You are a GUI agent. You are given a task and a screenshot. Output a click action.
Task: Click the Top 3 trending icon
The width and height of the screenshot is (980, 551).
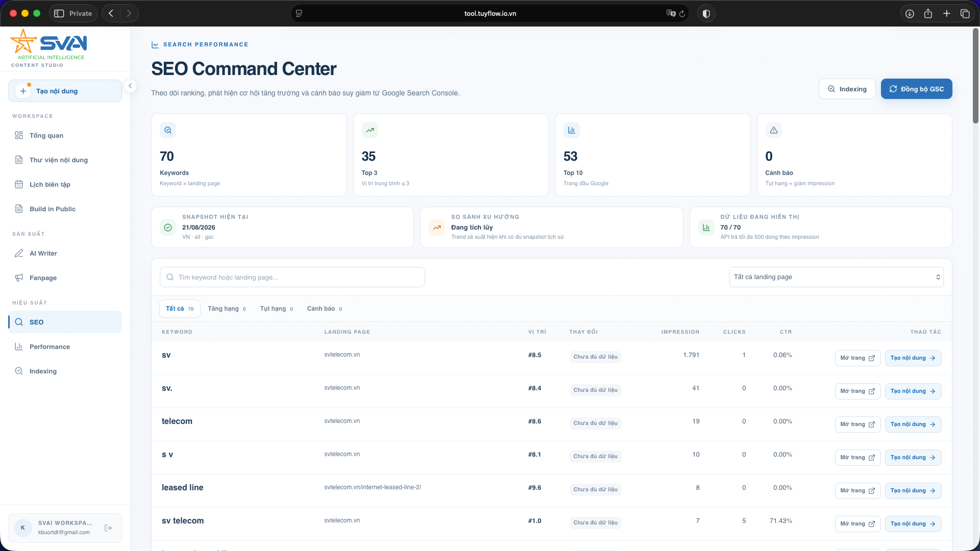pos(370,130)
